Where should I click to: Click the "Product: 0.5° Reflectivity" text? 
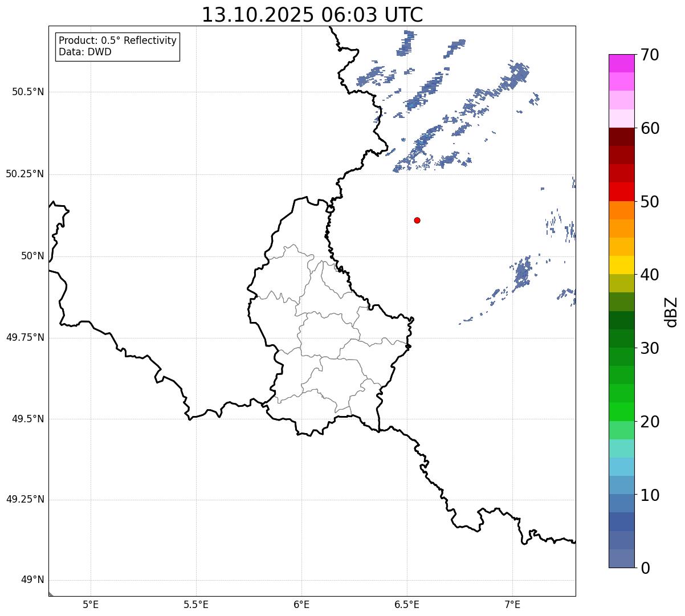coord(118,41)
